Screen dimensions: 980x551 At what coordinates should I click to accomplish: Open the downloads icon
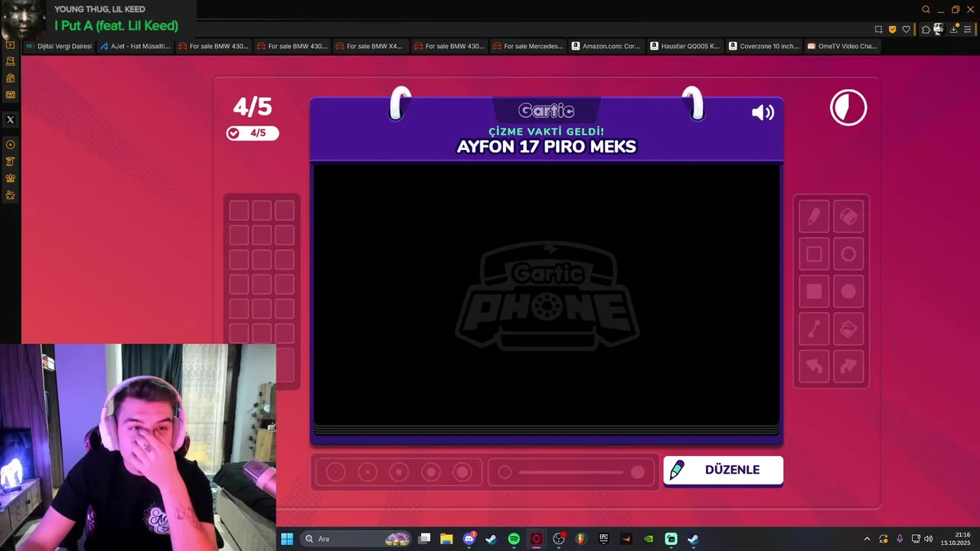point(954,29)
